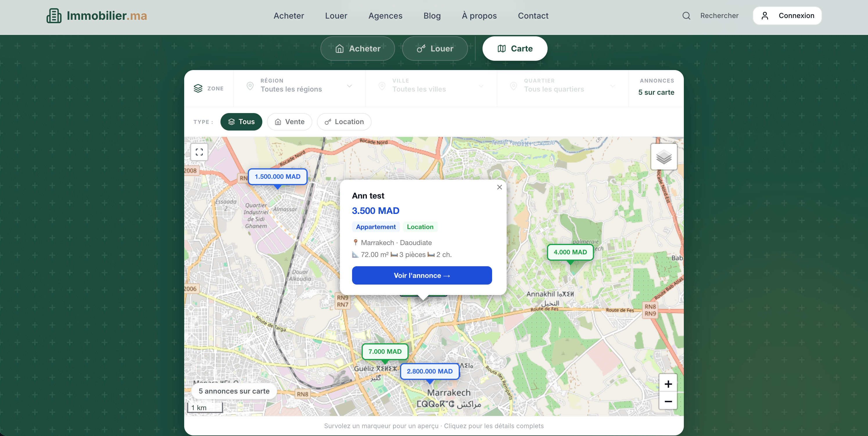Image resolution: width=868 pixels, height=436 pixels.
Task: Open the Blog page from the navbar
Action: click(x=432, y=15)
